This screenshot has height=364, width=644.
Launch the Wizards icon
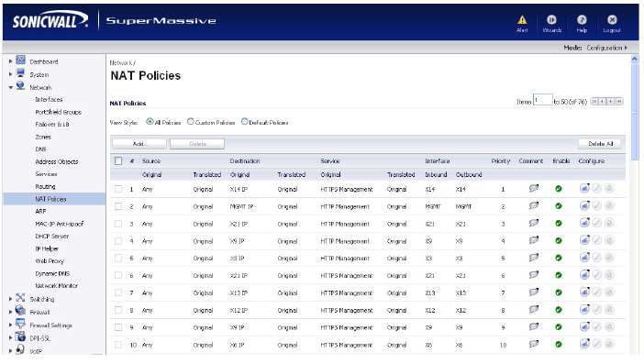pos(551,19)
